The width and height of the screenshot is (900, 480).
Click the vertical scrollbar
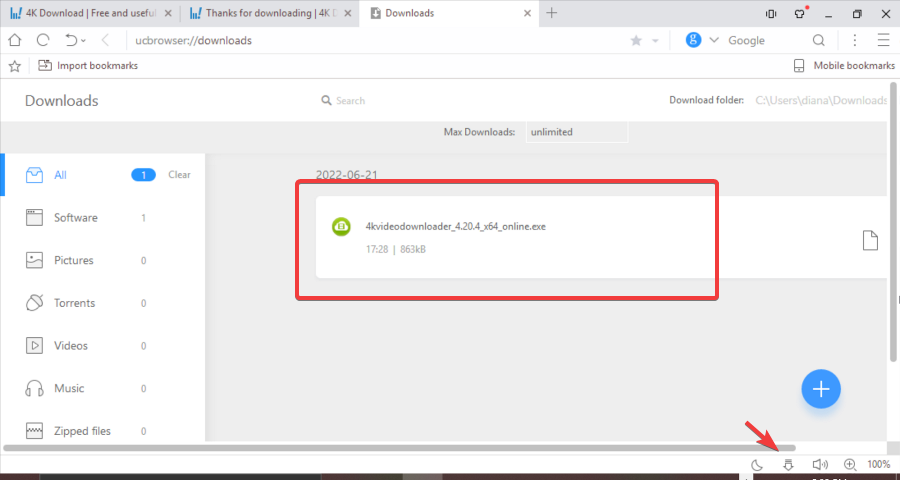[x=893, y=222]
